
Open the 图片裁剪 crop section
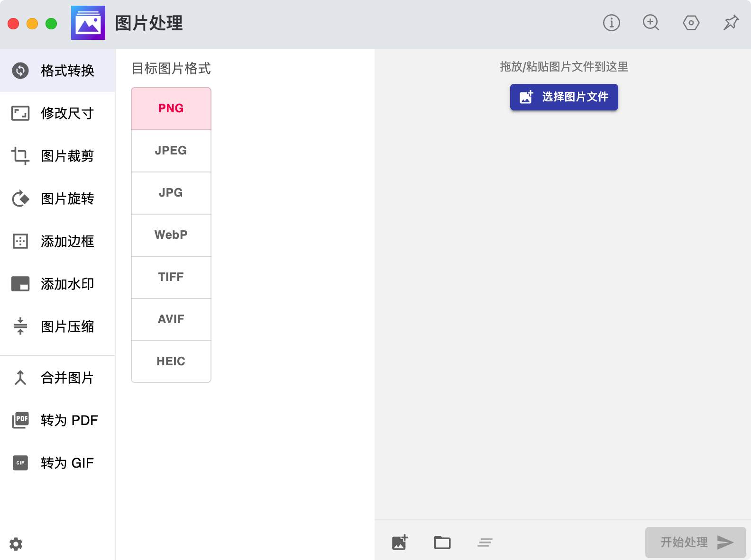57,156
